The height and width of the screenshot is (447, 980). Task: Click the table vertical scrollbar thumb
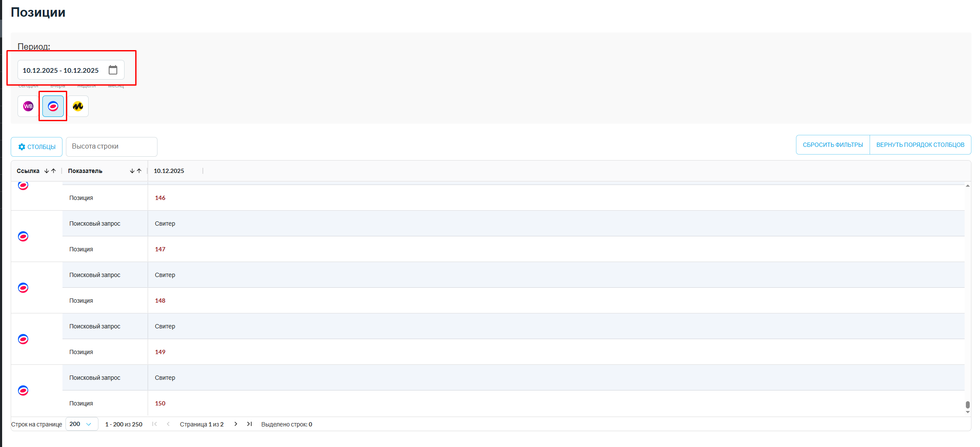(968, 405)
